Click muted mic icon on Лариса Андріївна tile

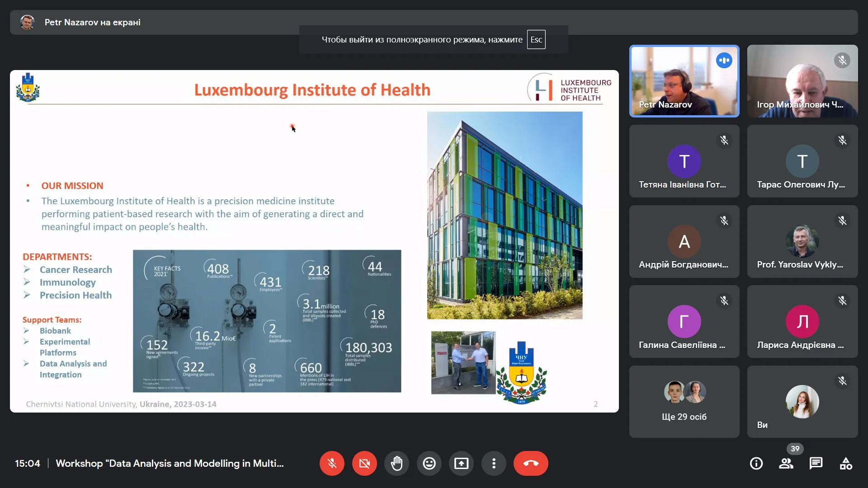tap(842, 300)
